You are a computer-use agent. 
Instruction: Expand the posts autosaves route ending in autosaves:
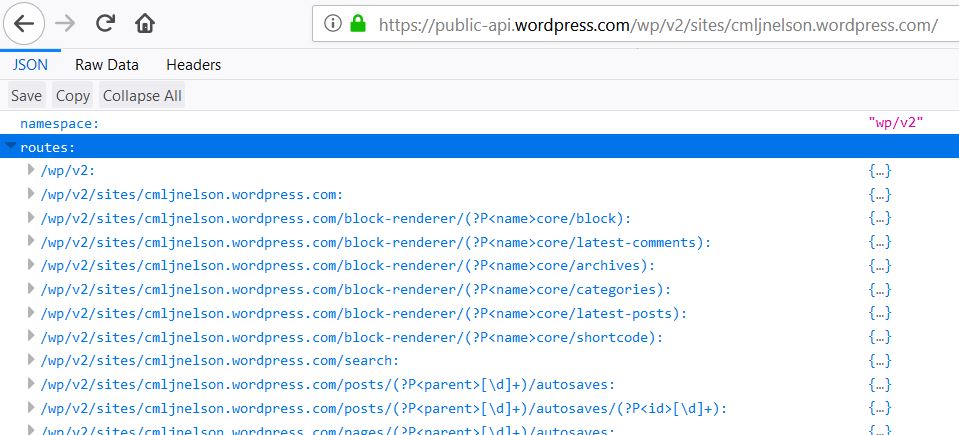coord(31,384)
